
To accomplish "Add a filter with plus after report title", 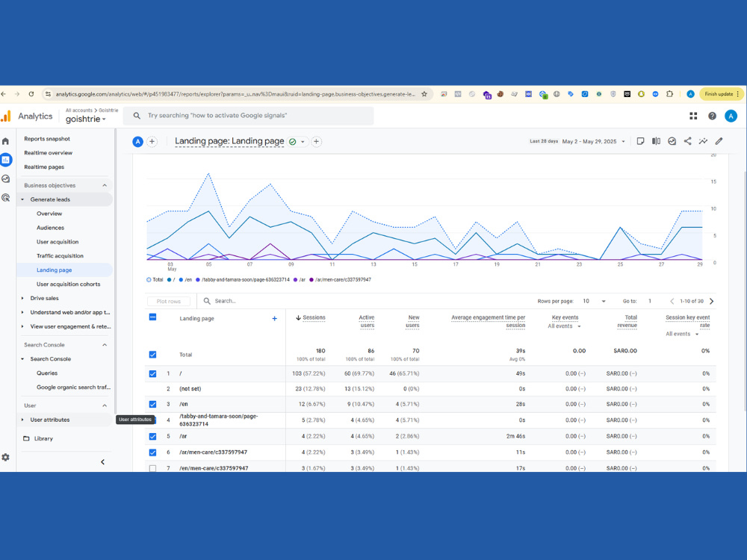I will coord(316,141).
